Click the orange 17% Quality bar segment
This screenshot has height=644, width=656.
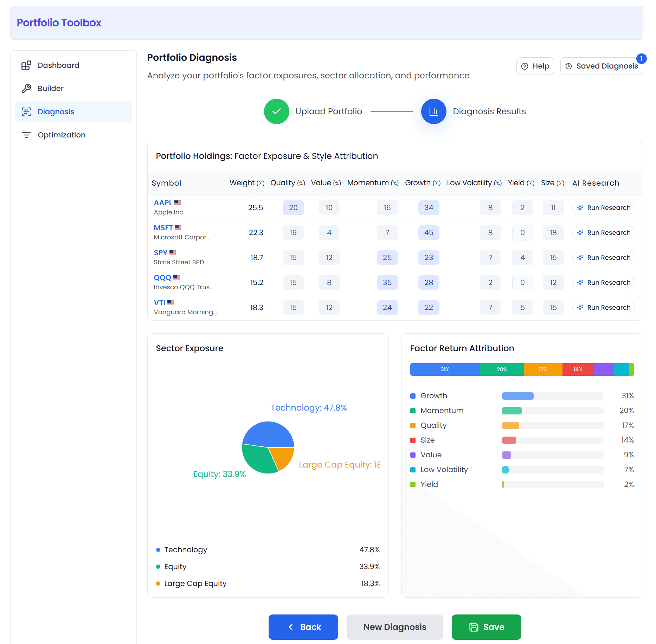543,369
